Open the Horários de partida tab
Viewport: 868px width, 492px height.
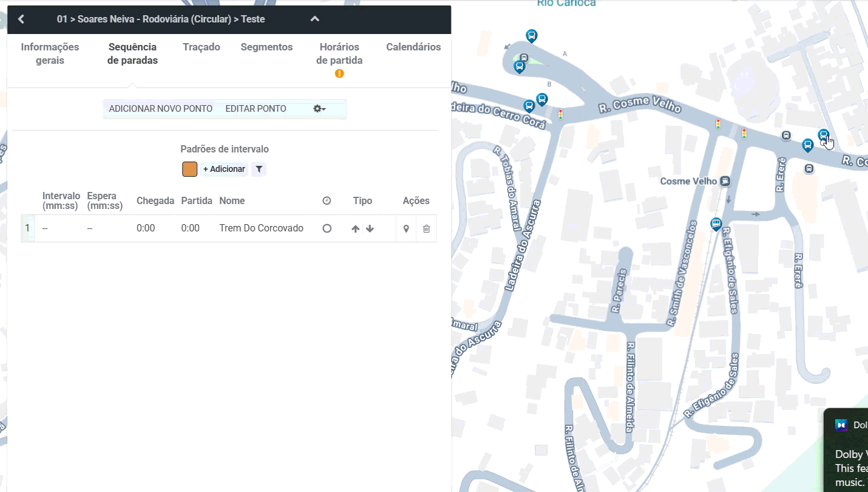[339, 54]
